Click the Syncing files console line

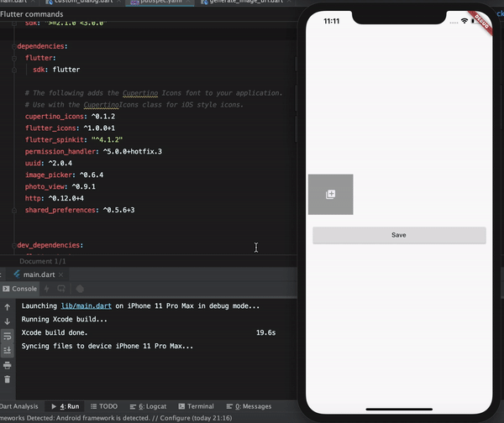coord(108,346)
